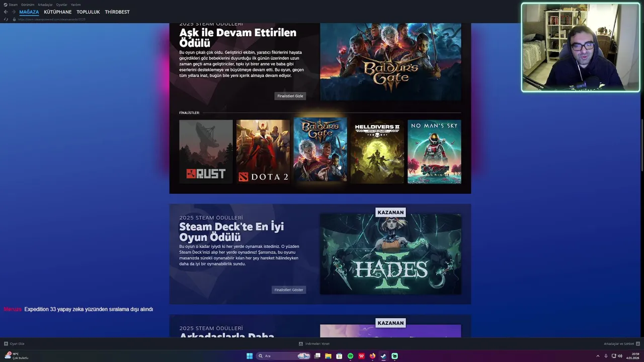644x362 pixels.
Task: Open the red WPS app on the taskbar
Action: point(362,356)
